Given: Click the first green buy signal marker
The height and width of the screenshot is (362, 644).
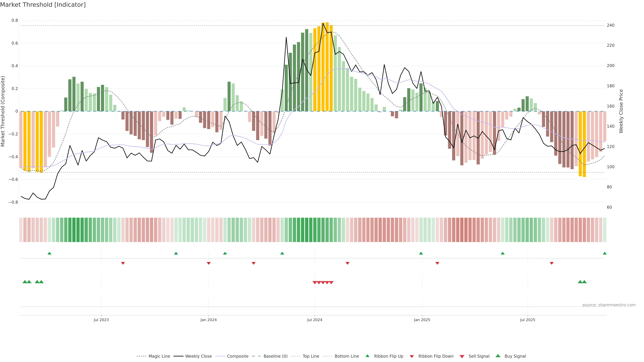Looking at the screenshot, I should point(25,282).
